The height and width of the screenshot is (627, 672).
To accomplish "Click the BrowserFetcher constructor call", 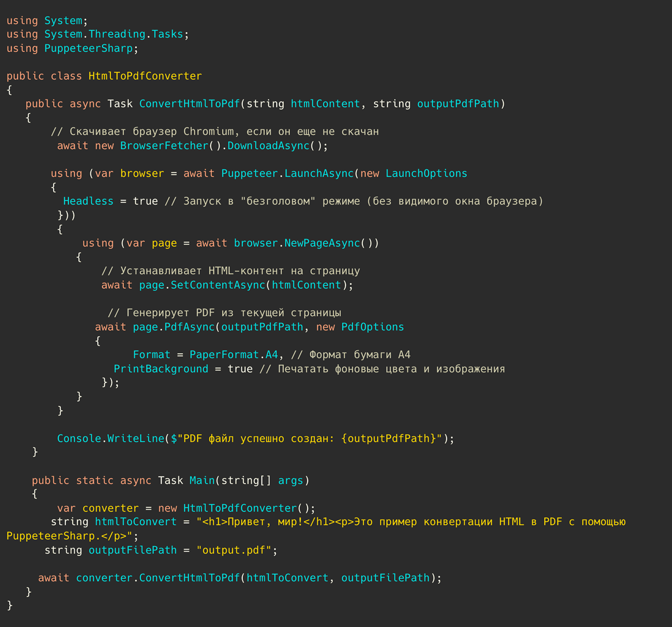I will (x=164, y=146).
